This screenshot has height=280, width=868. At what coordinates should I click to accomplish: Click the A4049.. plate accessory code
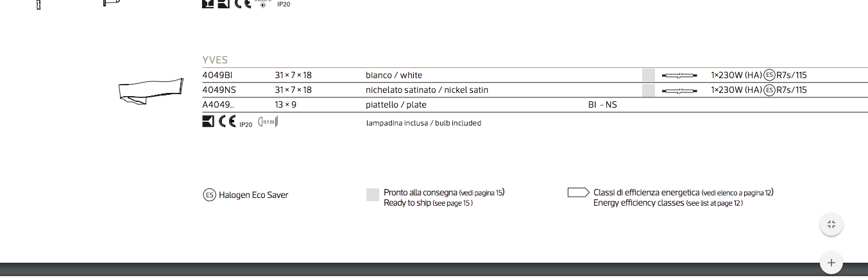click(x=218, y=105)
